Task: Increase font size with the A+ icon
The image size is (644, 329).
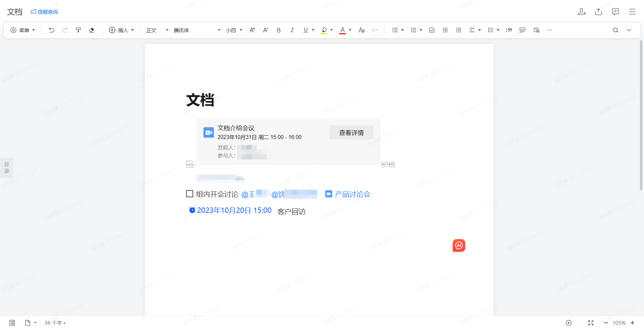Action: point(252,30)
